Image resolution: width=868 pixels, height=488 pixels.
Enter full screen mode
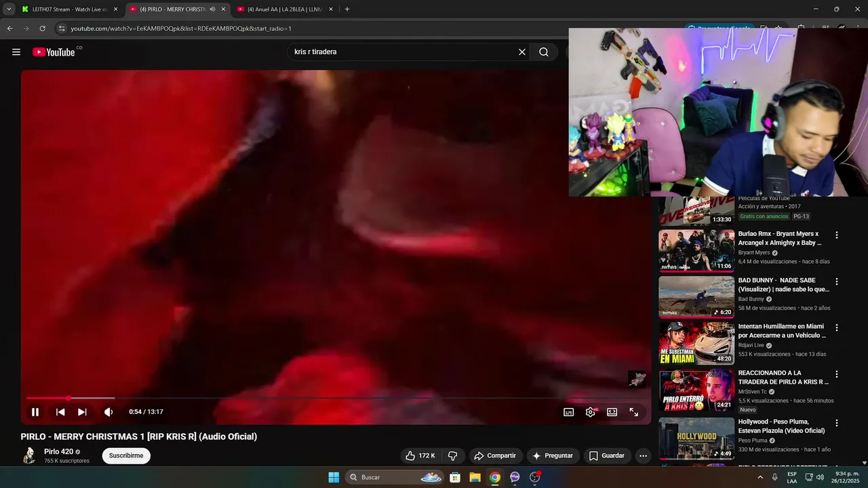click(634, 412)
